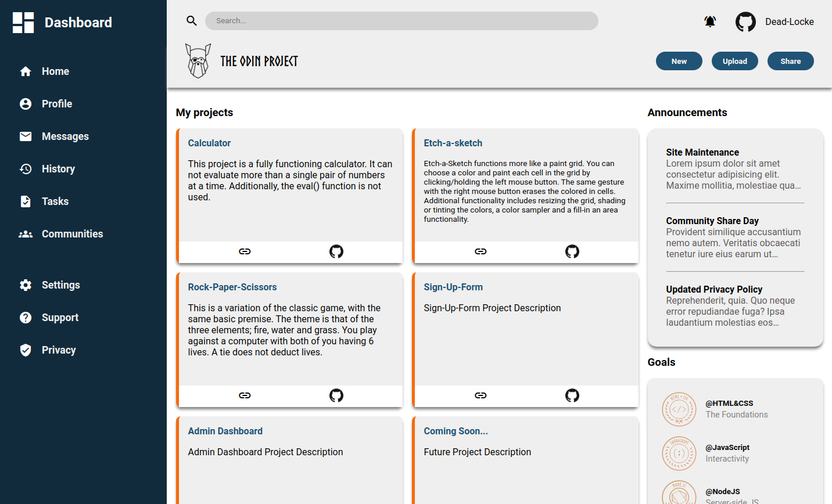832x504 pixels.
Task: Open the Home sidebar icon
Action: [26, 71]
